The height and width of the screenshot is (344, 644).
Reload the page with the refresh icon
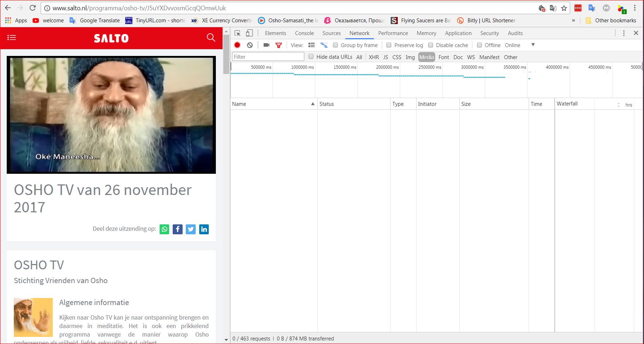coord(33,8)
